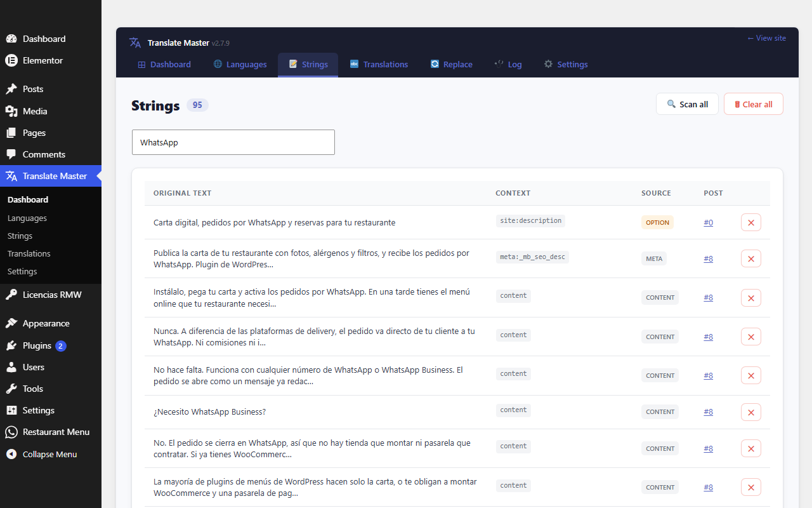
Task: Click the ORIGINAL TEXT column header
Action: (x=183, y=193)
